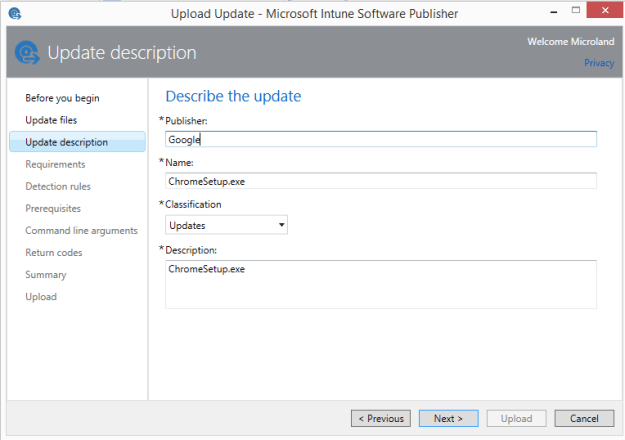This screenshot has height=440, width=625.
Task: Maximize the Upload Update window
Action: (576, 11)
